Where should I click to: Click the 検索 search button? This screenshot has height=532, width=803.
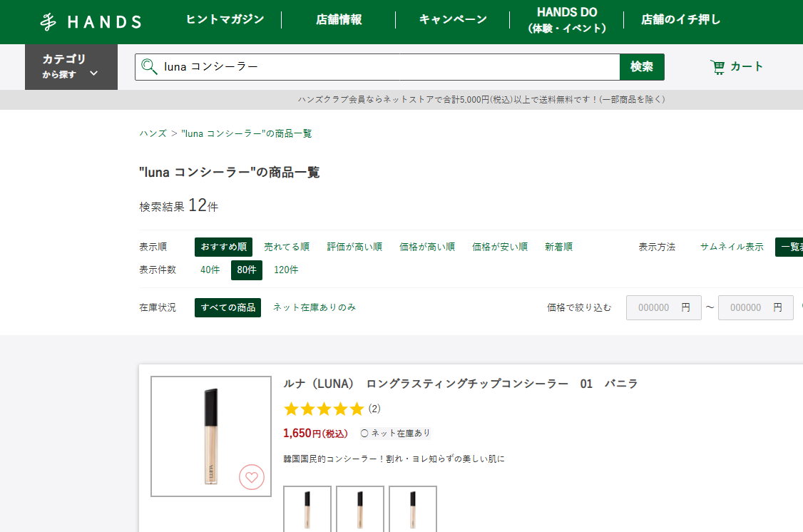click(642, 66)
